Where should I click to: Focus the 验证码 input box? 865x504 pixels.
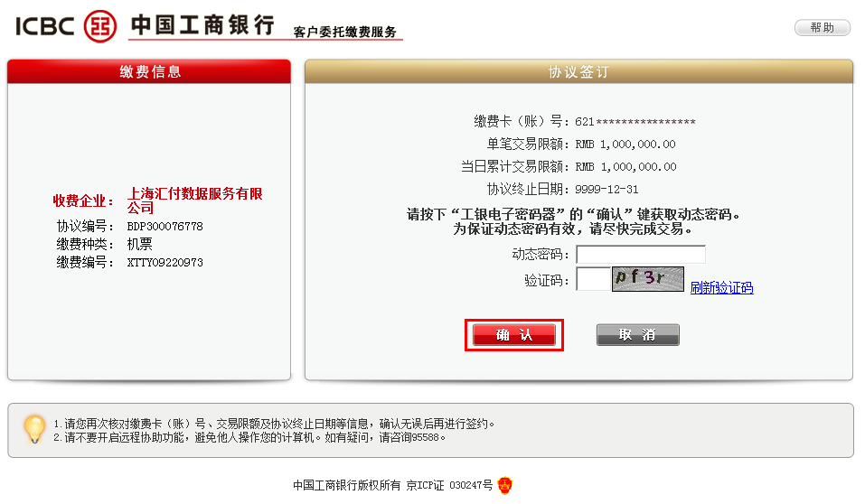[593, 278]
